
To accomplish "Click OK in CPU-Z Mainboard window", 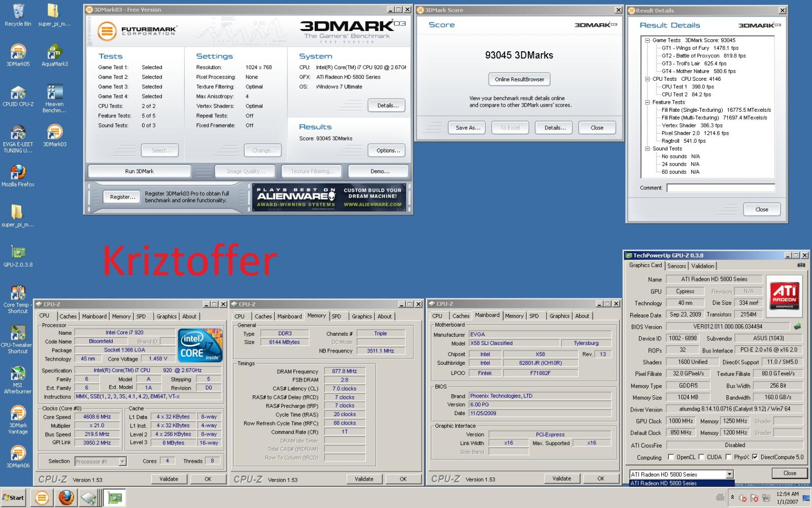I will coord(601,478).
